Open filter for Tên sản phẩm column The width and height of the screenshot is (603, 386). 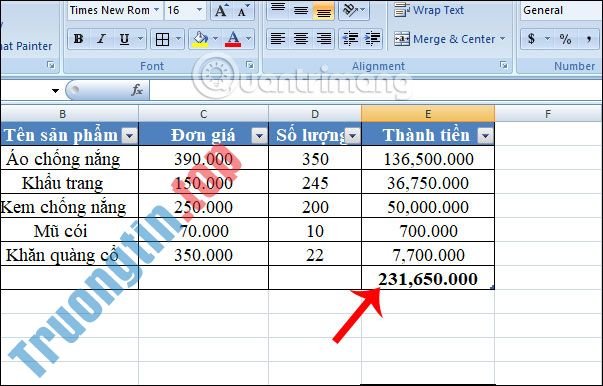click(129, 136)
